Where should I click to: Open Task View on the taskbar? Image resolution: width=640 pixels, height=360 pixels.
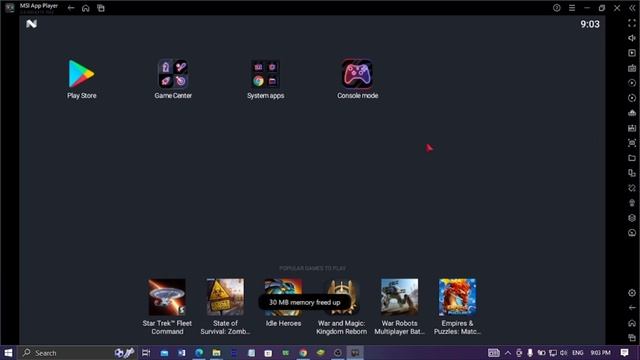(146, 353)
